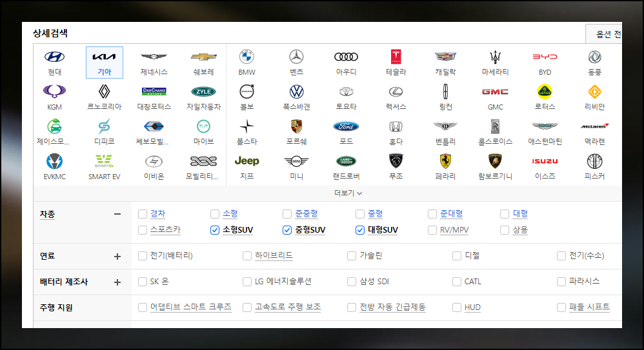
Task: Click the 상세검색 heading text
Action: [50, 34]
